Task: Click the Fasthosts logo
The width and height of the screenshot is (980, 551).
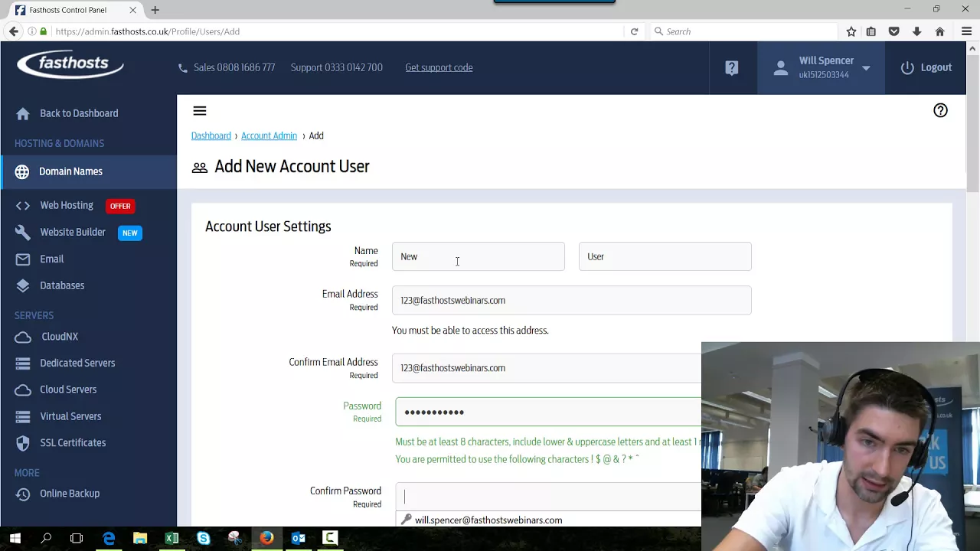Action: coord(70,65)
